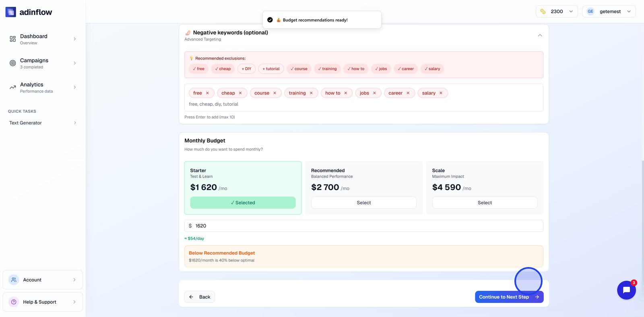The width and height of the screenshot is (644, 317).
Task: Open the chat support bubble
Action: (626, 290)
